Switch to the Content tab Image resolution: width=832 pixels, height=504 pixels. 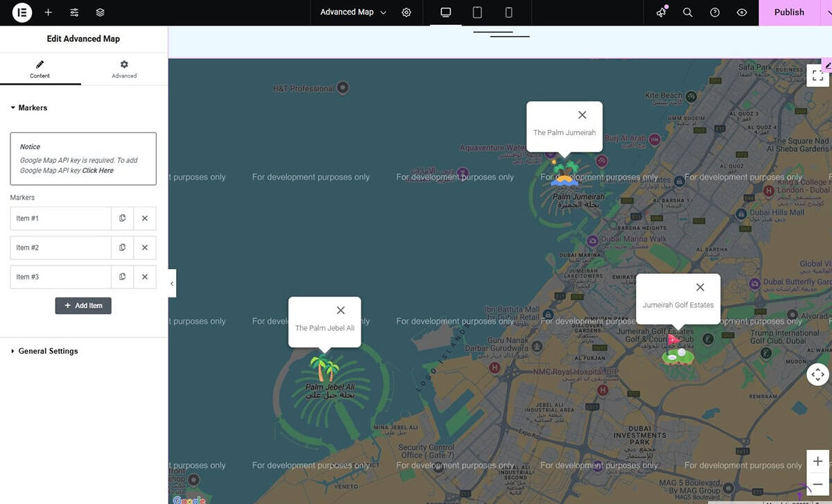40,69
